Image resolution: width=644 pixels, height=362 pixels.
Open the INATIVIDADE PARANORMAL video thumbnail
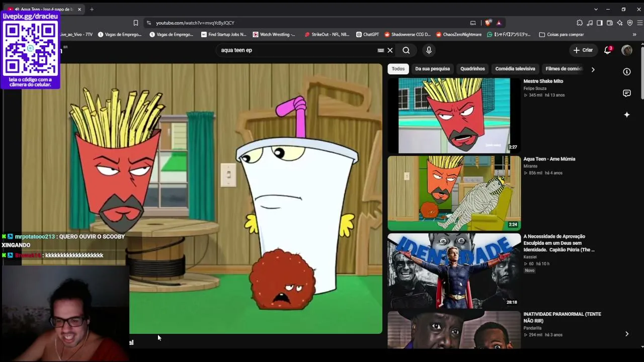click(x=454, y=330)
